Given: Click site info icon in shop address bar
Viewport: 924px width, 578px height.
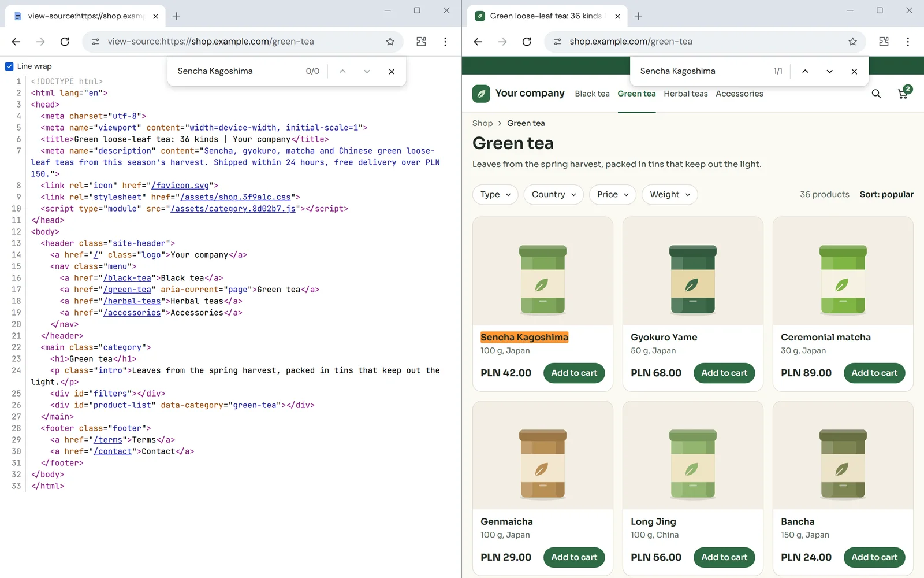Looking at the screenshot, I should (557, 42).
